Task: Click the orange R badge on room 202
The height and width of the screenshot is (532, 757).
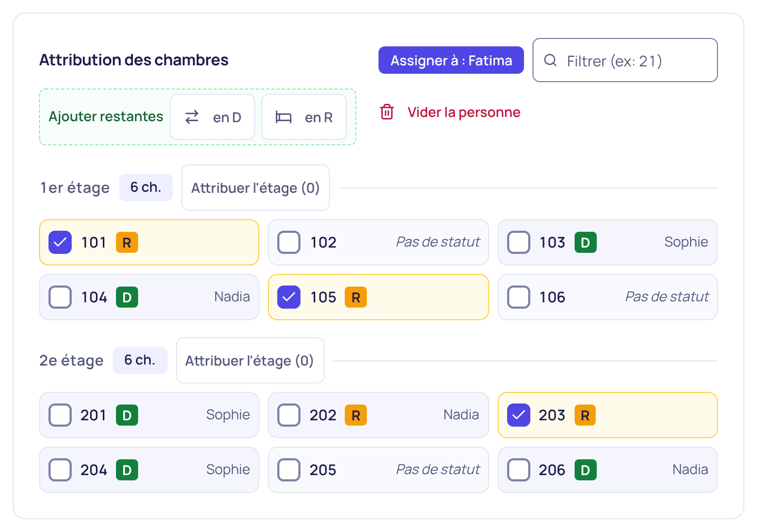Action: [x=356, y=415]
